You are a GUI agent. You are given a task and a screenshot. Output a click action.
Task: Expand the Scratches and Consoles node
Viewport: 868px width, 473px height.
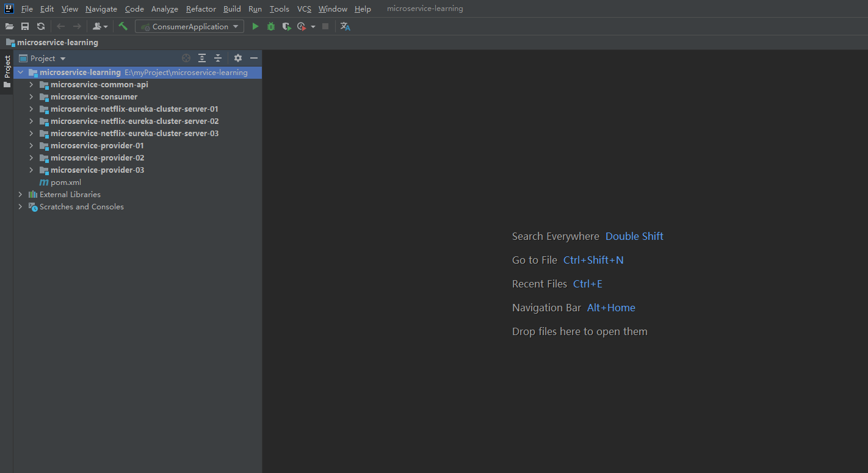[x=20, y=206]
